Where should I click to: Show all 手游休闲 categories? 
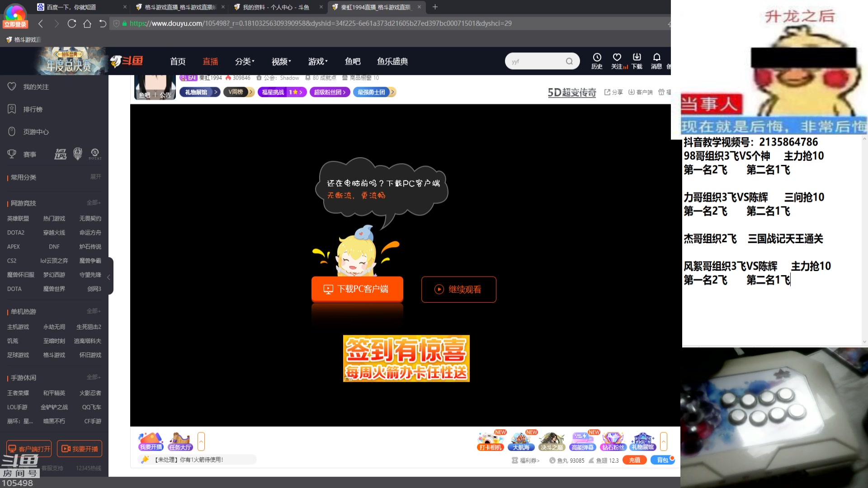click(94, 377)
